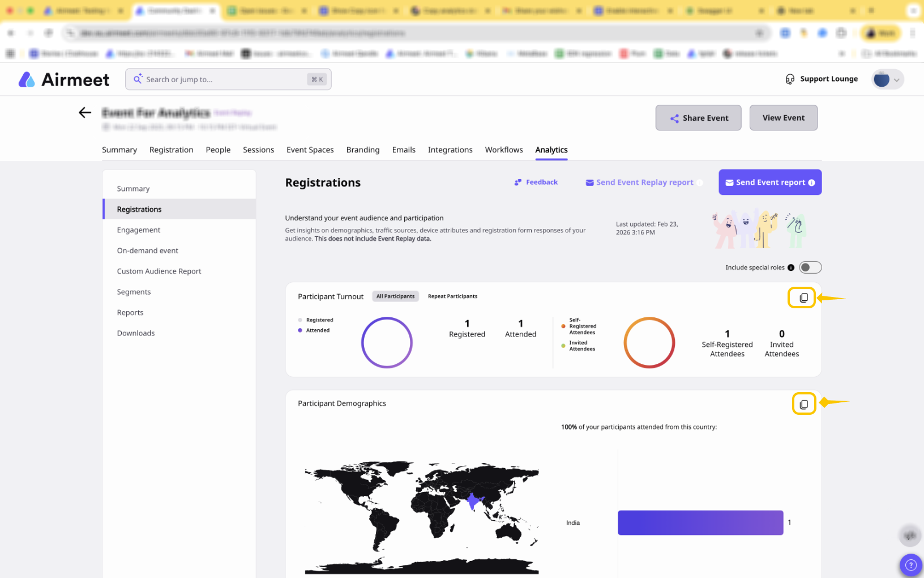Viewport: 924px width, 578px height.
Task: Click the Share Event button
Action: tap(698, 118)
